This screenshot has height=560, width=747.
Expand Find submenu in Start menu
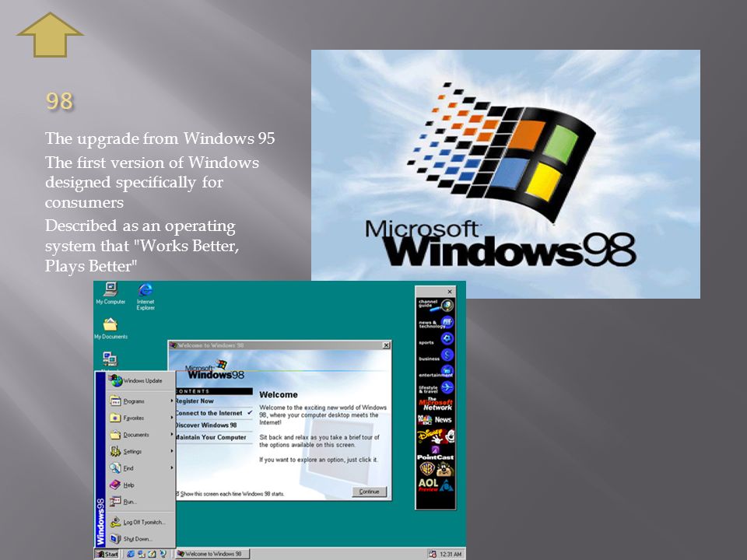point(141,467)
